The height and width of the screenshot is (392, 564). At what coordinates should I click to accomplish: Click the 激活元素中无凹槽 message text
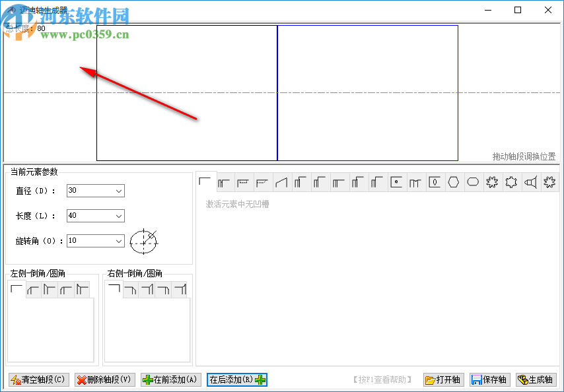[237, 204]
